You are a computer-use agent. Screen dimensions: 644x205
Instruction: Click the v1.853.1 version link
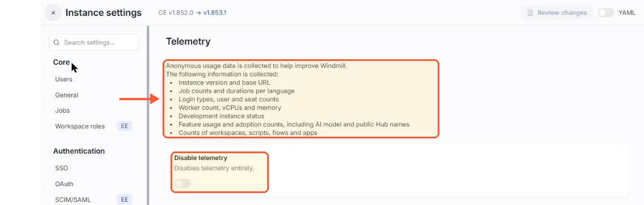tap(215, 13)
